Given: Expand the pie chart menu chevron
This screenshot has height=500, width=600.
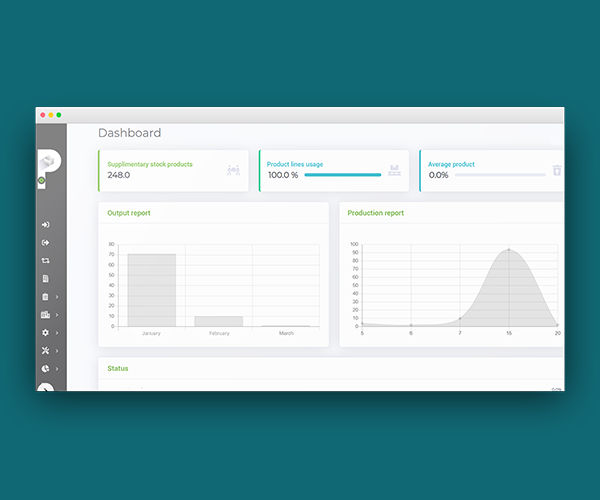Looking at the screenshot, I should coord(57,369).
